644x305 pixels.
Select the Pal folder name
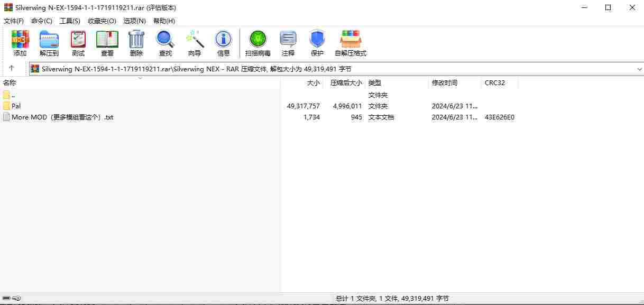(x=16, y=106)
